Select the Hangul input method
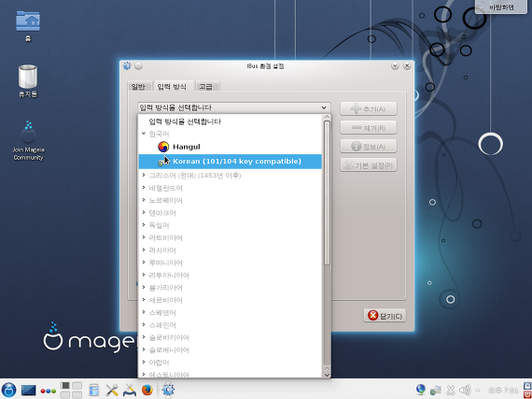532x399 pixels. coord(230,147)
